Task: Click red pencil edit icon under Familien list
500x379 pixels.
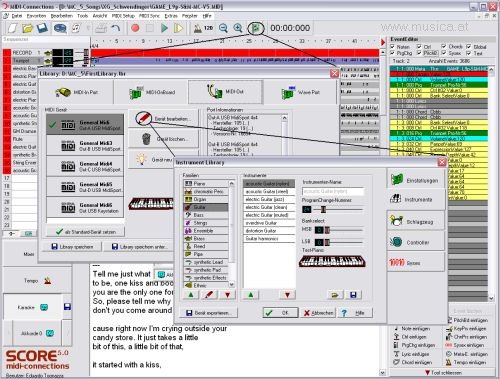Action: click(x=209, y=295)
